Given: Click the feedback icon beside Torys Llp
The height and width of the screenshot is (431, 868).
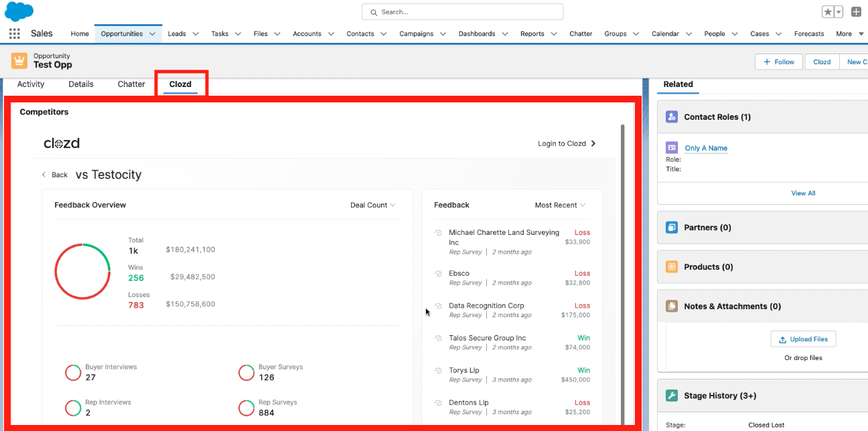Looking at the screenshot, I should pos(438,371).
